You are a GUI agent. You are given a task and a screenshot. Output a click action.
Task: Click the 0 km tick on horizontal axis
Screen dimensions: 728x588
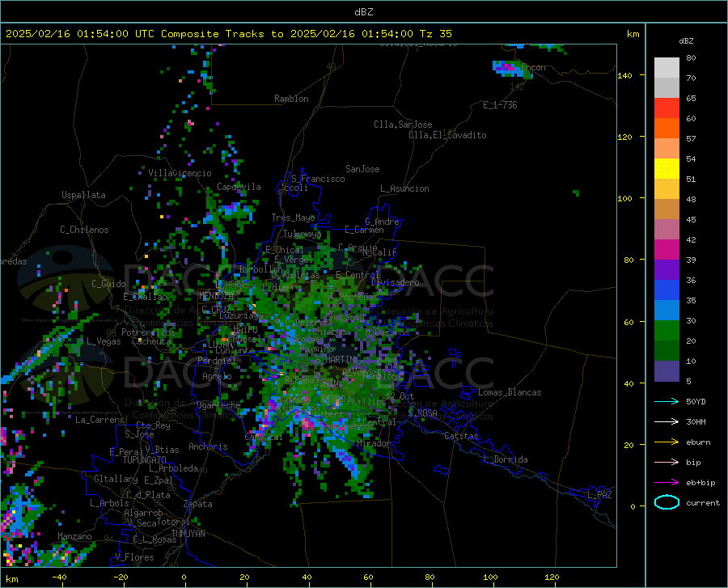[184, 577]
